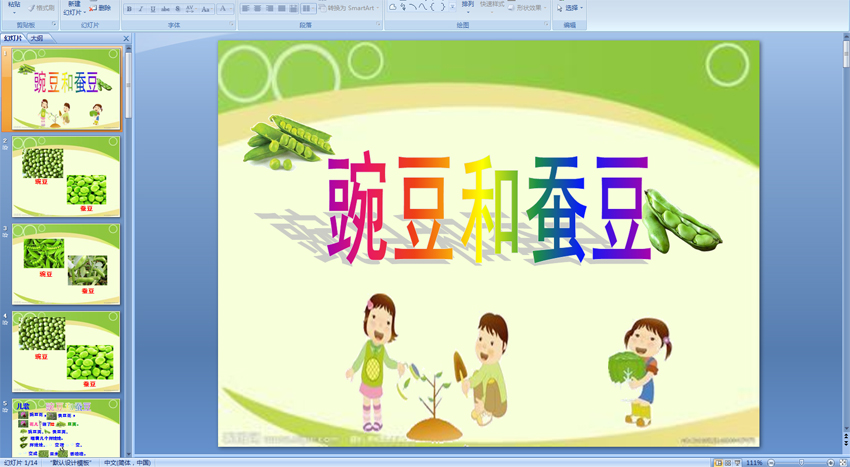Open Shape Effects (形状效果) menu
This screenshot has height=467, width=850.
point(526,8)
